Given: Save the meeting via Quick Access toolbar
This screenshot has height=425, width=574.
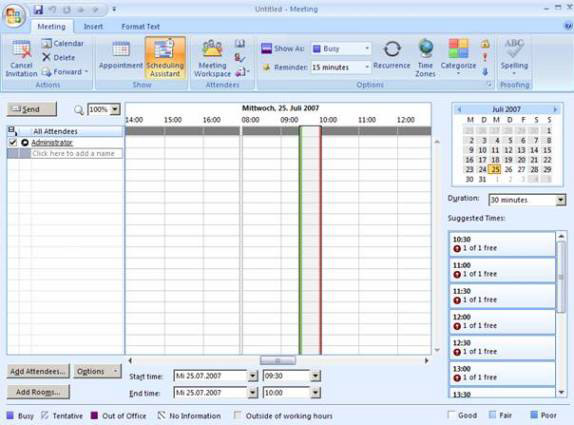Looking at the screenshot, I should (x=38, y=10).
